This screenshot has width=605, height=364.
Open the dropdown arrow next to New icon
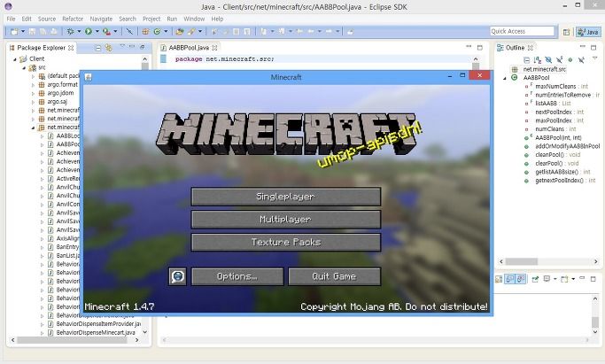tap(23, 32)
